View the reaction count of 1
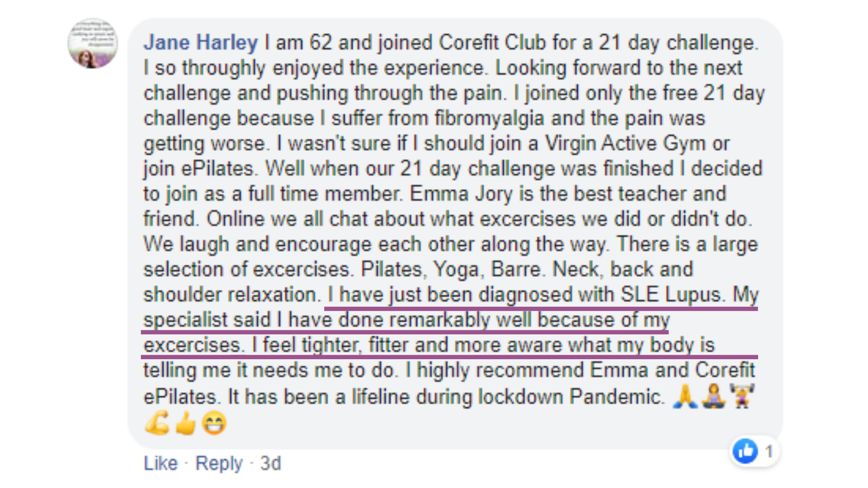This screenshot has height=488, width=868. tap(769, 451)
